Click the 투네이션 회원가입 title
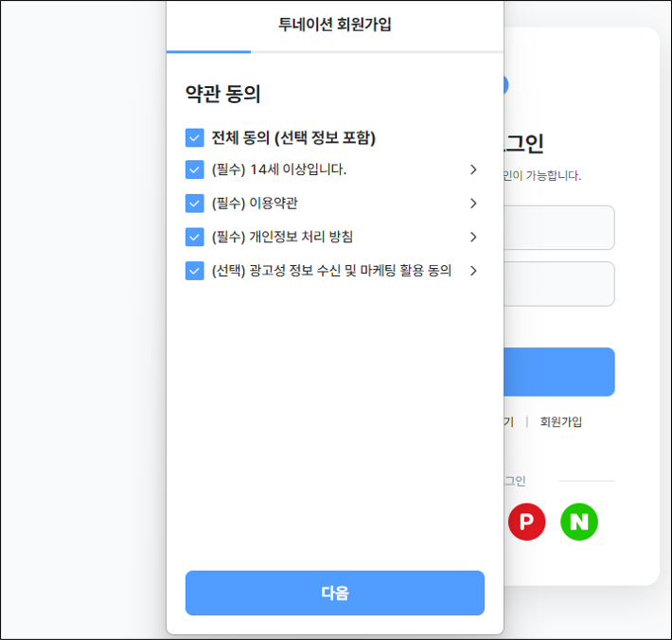Image resolution: width=672 pixels, height=640 pixels. (335, 24)
